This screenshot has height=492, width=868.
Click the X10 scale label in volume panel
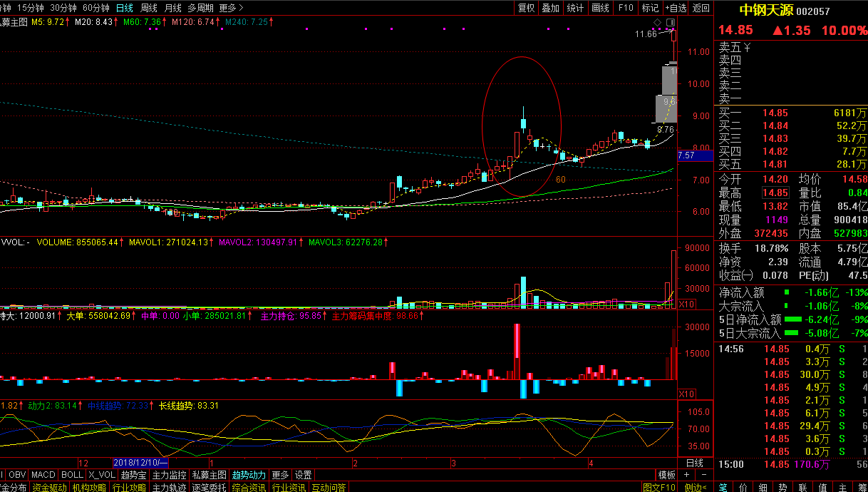click(687, 304)
